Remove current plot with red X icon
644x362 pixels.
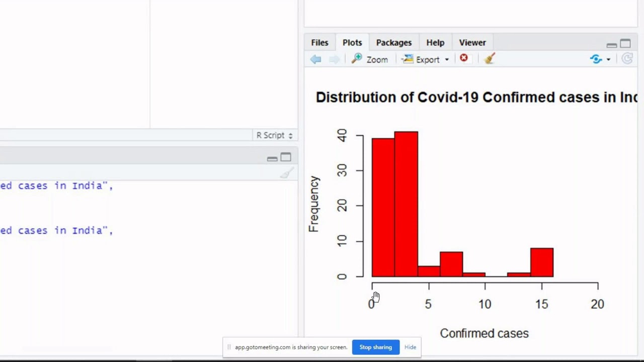pos(464,58)
